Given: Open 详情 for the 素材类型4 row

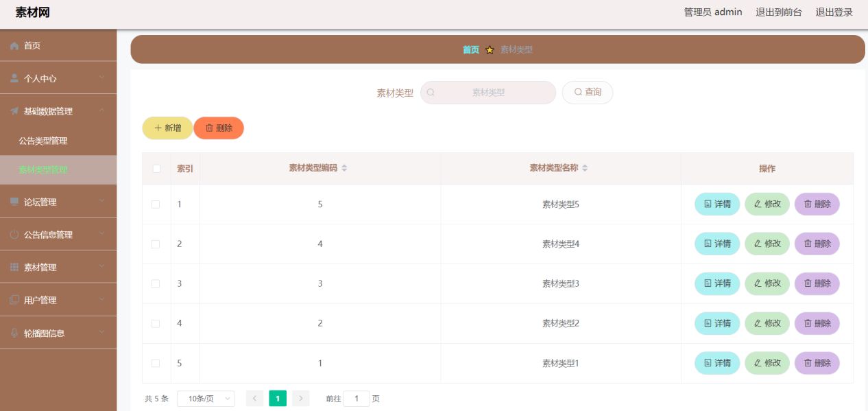Looking at the screenshot, I should [x=717, y=244].
